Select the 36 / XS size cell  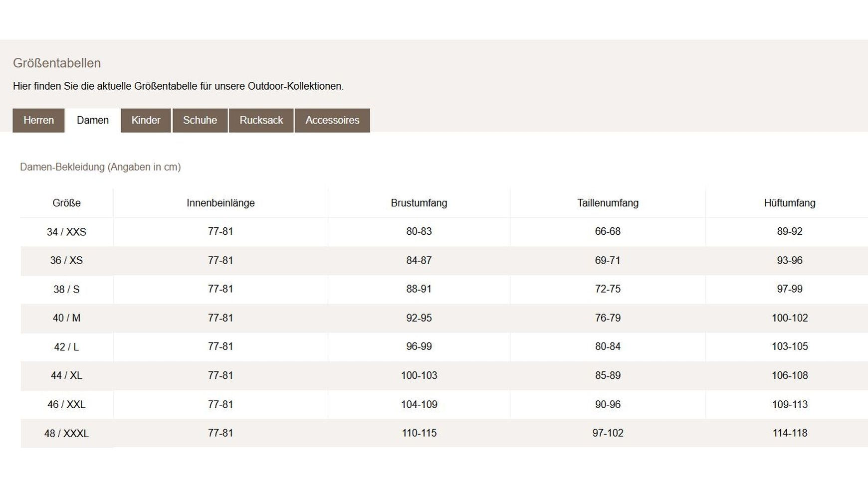coord(66,260)
